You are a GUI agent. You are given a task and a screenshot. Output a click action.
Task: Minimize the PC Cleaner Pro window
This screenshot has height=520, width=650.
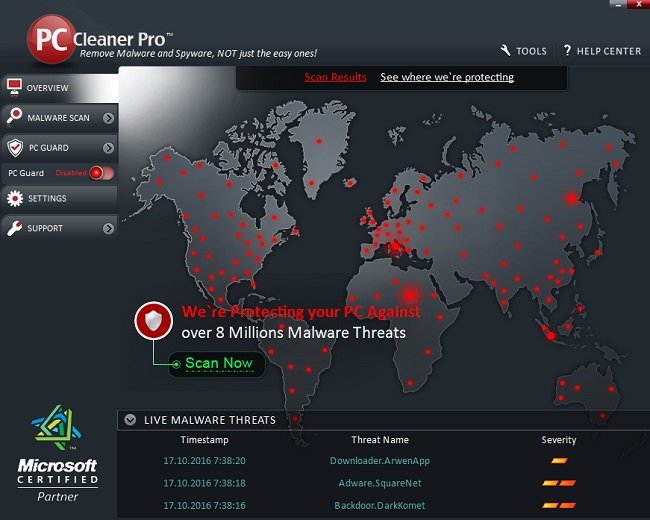coord(618,4)
